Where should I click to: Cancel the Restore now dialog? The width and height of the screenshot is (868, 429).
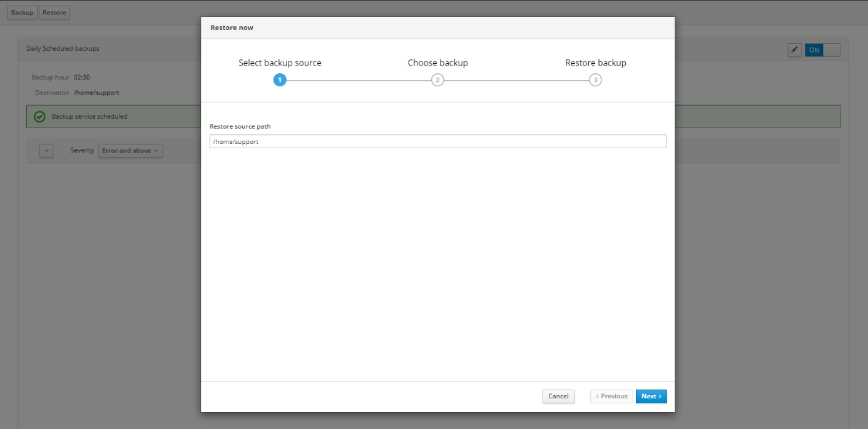pos(558,396)
